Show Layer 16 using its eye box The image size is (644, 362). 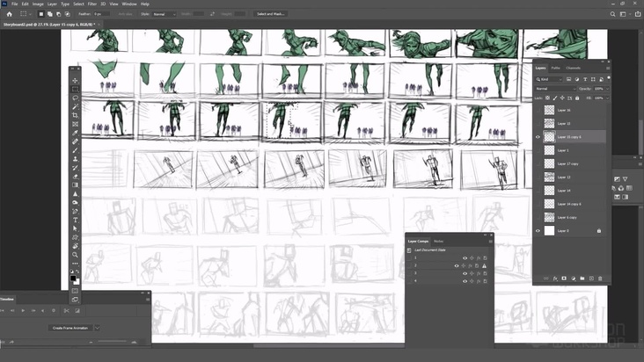click(x=538, y=111)
